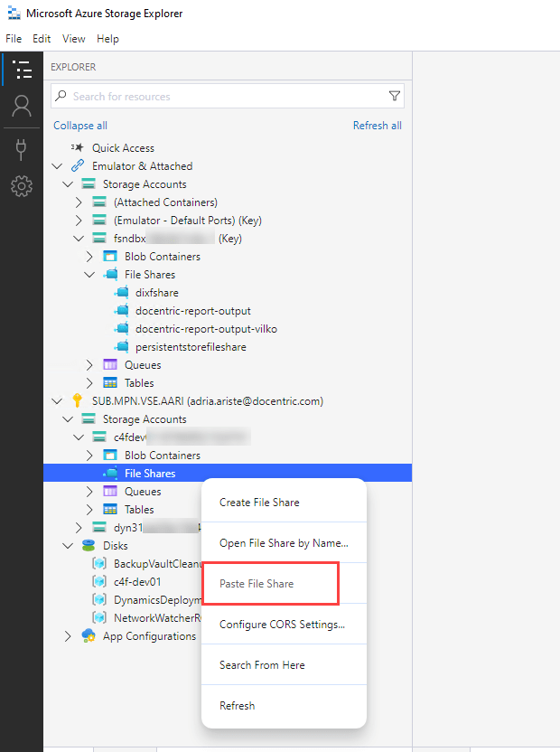This screenshot has width=560, height=752.
Task: Expand the (Emulator - Default Ports) node
Action: coord(79,221)
